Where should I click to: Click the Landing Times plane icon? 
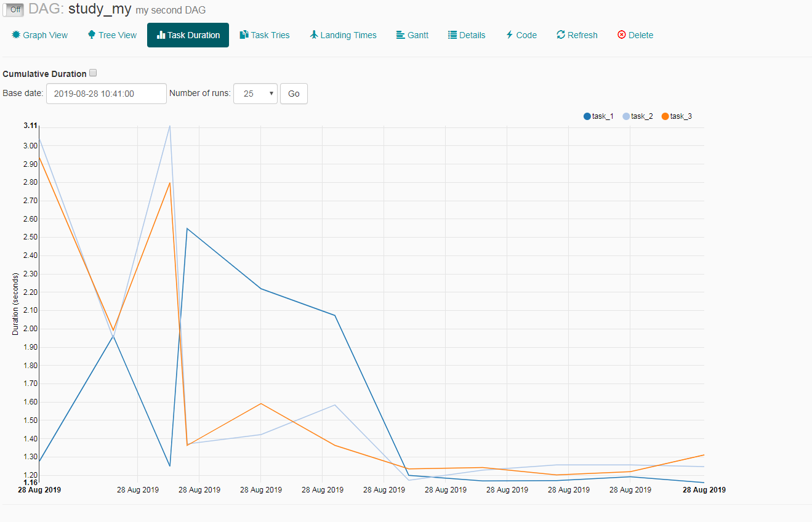pyautogui.click(x=314, y=34)
